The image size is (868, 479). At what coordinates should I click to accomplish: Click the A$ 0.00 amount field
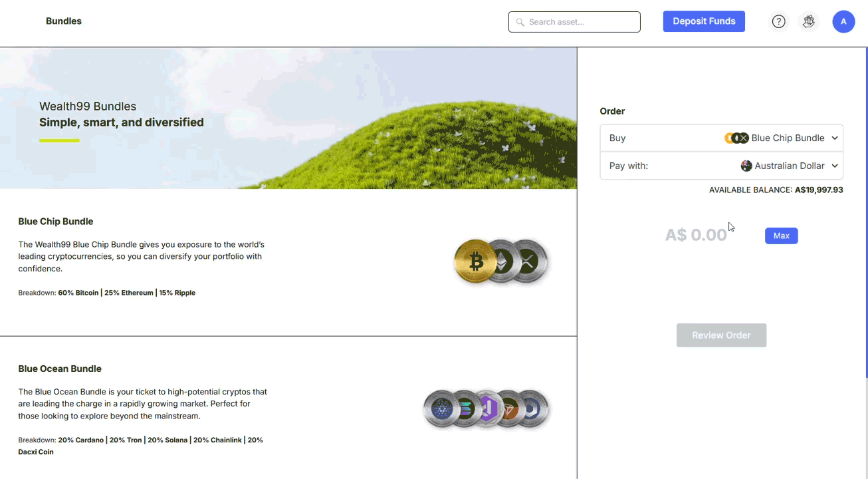[x=696, y=235]
